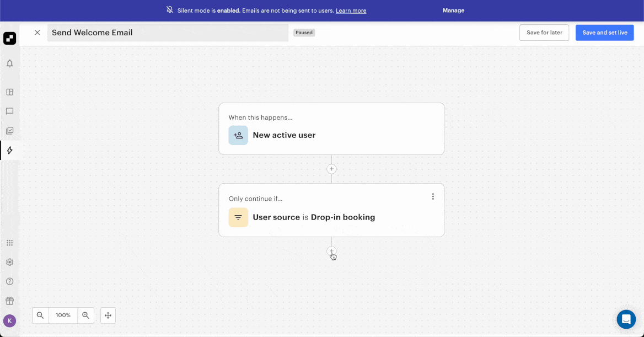
Task: Click the 100% zoom level display
Action: pos(63,315)
